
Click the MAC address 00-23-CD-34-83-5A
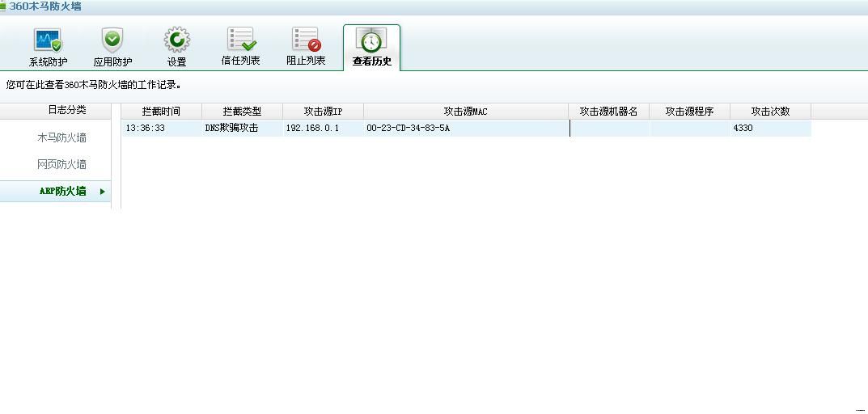coord(408,129)
